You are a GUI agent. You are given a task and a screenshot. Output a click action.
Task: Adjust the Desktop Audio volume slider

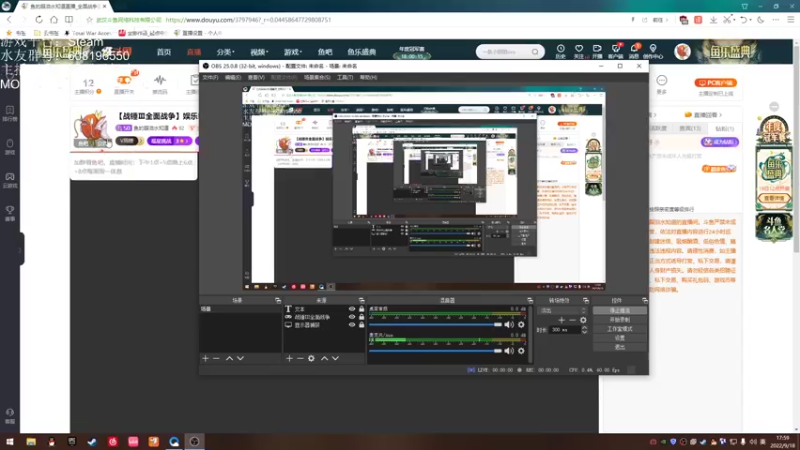[435, 324]
